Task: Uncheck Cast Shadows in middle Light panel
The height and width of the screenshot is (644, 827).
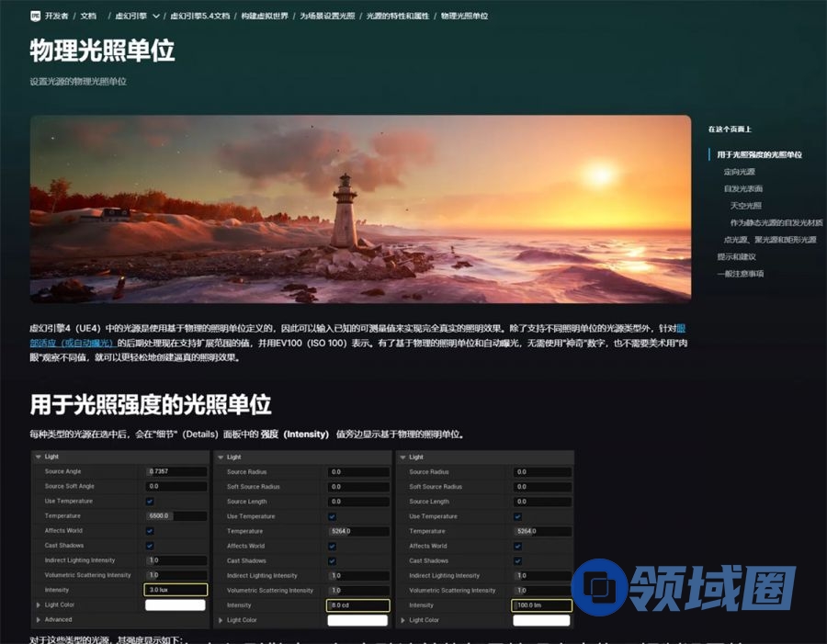Action: pyautogui.click(x=332, y=560)
